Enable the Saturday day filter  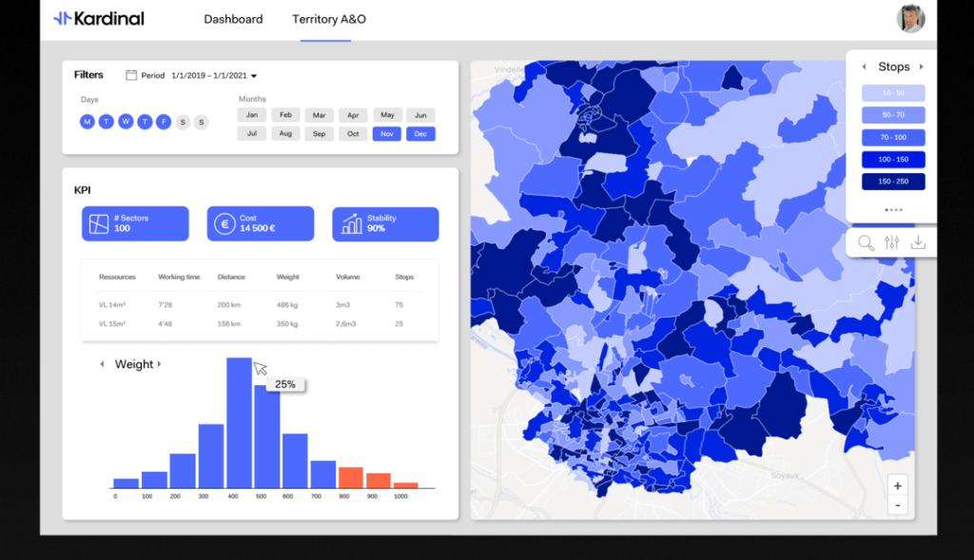tap(182, 122)
